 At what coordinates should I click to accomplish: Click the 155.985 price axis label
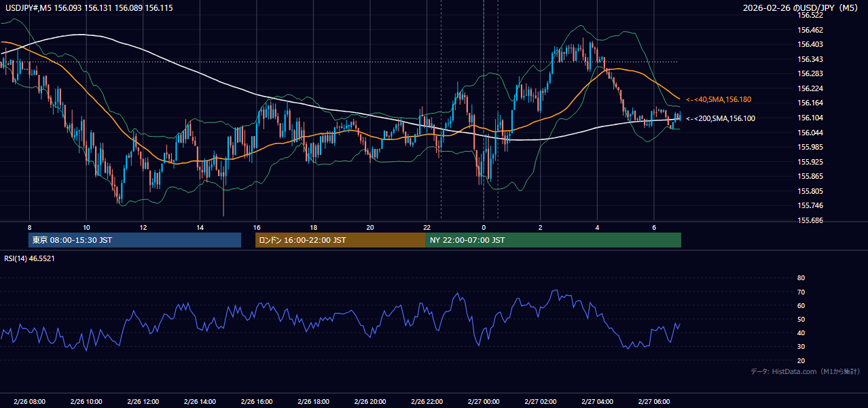810,147
